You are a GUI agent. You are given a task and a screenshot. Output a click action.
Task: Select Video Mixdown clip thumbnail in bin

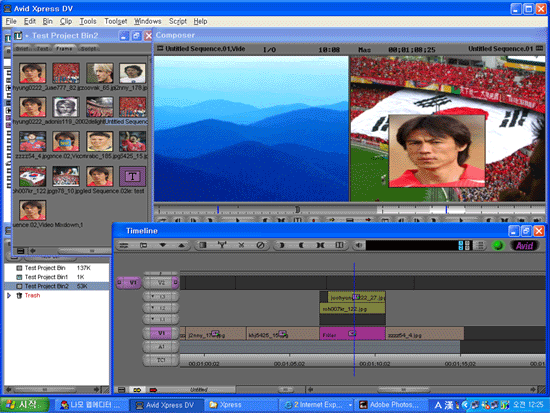coord(33,210)
